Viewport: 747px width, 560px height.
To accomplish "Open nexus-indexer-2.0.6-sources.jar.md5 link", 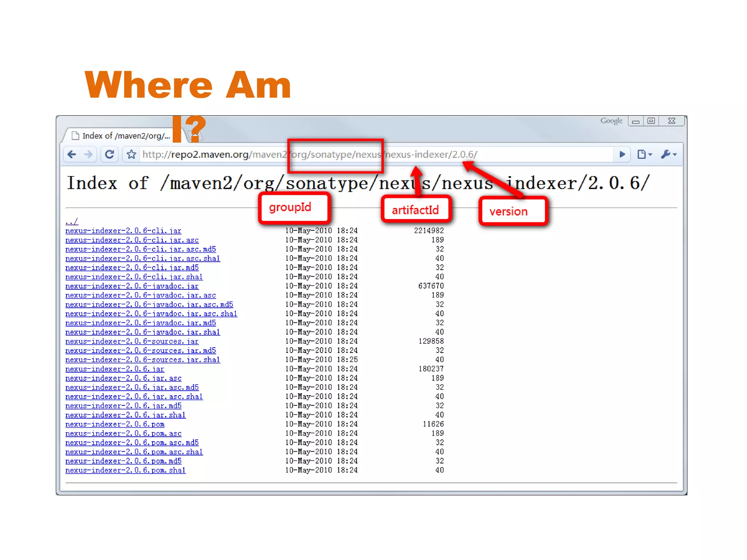I will 140,350.
